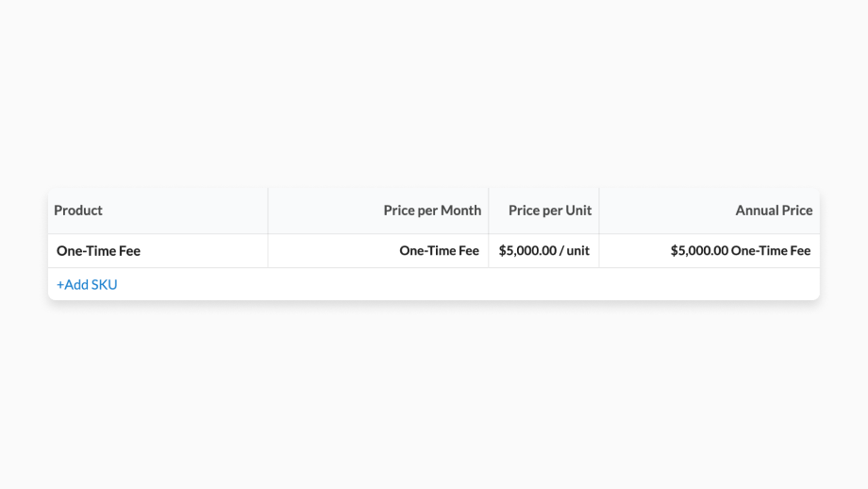Select the Annual Price column header
The width and height of the screenshot is (868, 489).
point(774,211)
